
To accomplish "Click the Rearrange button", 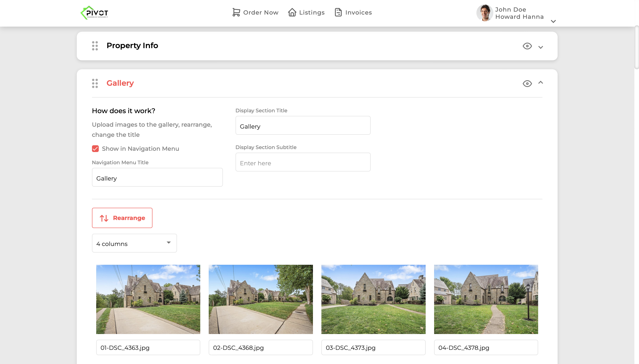I will tap(122, 218).
